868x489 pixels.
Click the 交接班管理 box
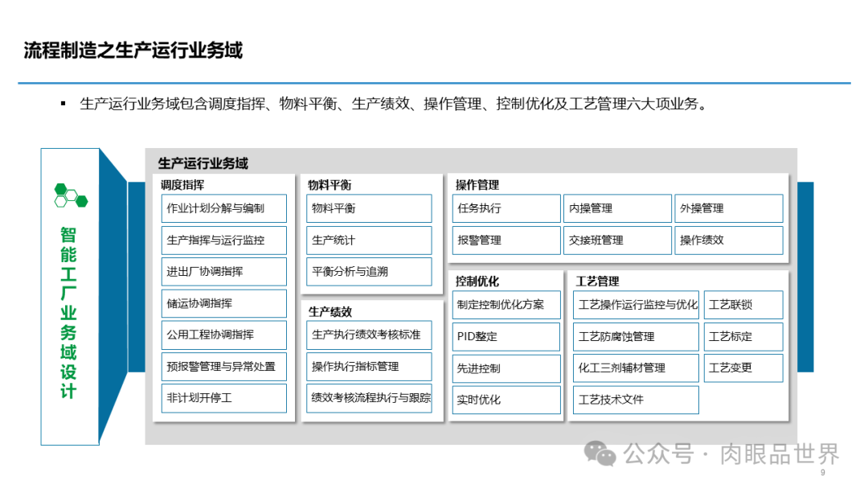[618, 240]
